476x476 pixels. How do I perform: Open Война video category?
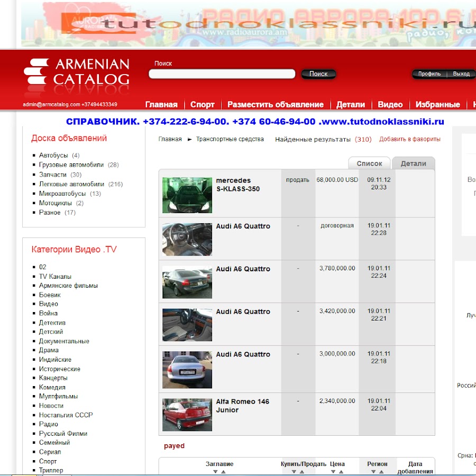(48, 313)
